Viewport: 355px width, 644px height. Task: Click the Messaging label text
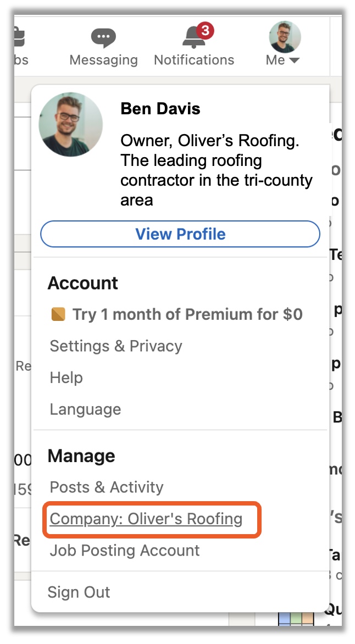[x=103, y=60]
